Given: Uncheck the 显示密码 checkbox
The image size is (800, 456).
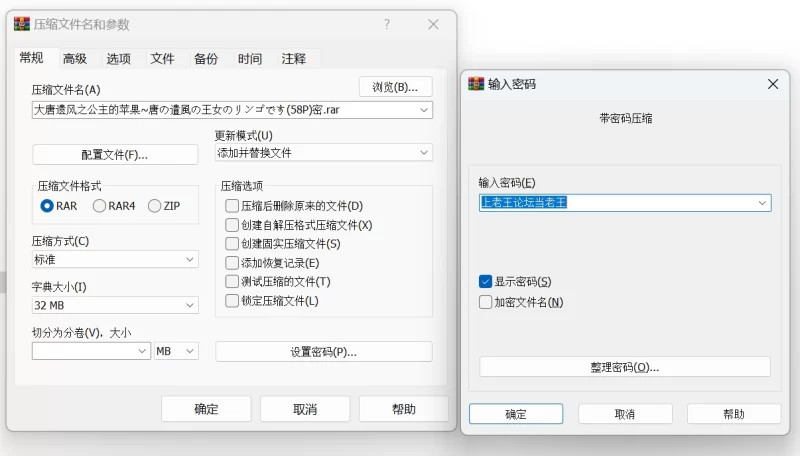Looking at the screenshot, I should point(486,282).
